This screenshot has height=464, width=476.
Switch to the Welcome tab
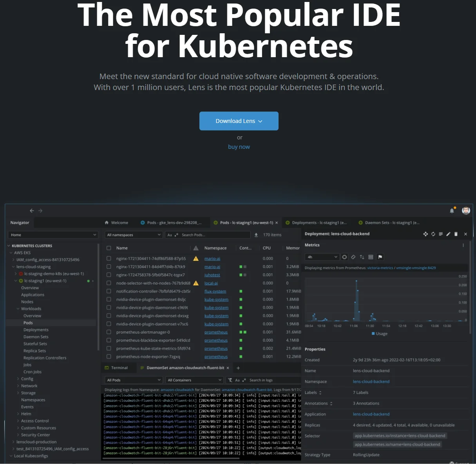[116, 223]
